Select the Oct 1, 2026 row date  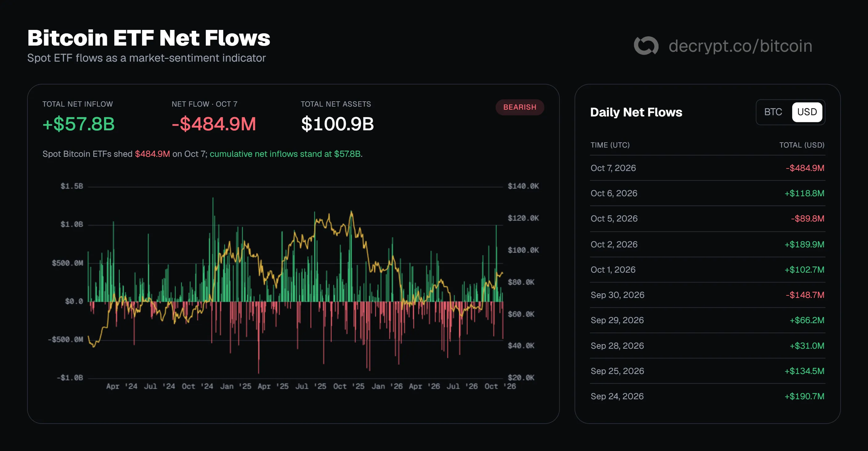point(613,269)
